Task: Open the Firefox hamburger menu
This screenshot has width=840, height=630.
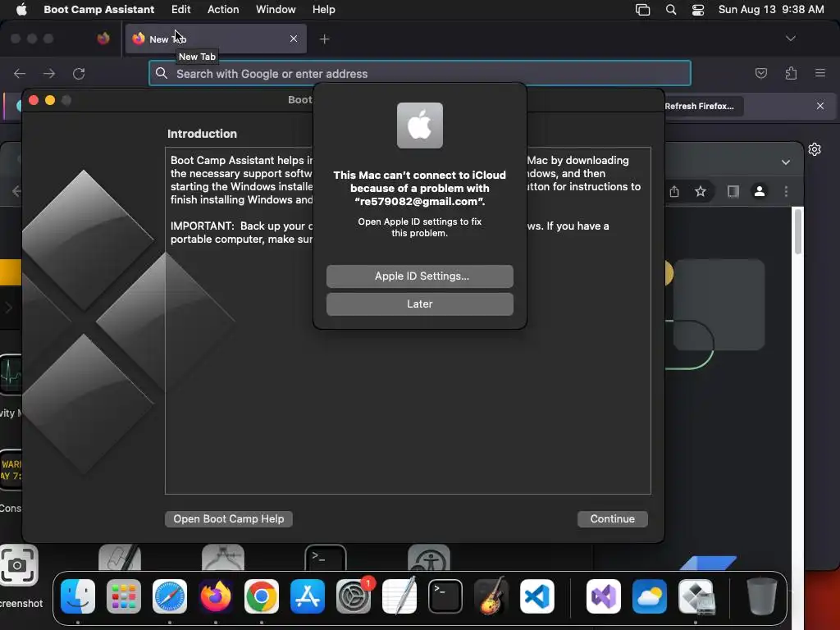Action: [820, 73]
